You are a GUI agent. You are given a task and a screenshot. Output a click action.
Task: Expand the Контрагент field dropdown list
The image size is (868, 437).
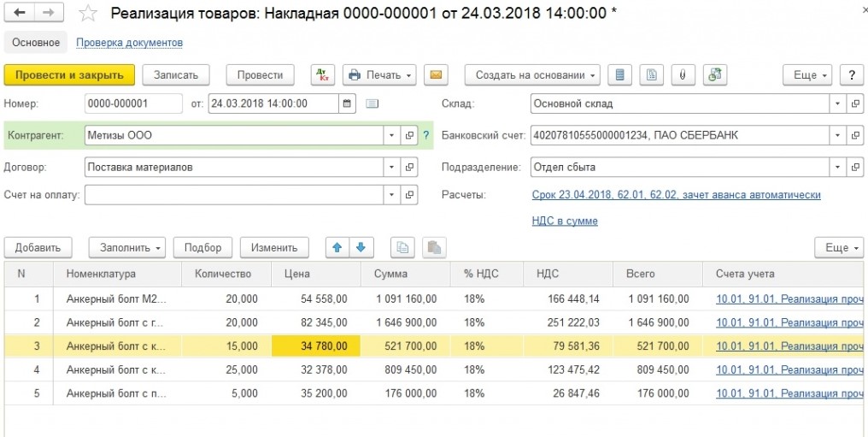click(x=391, y=135)
